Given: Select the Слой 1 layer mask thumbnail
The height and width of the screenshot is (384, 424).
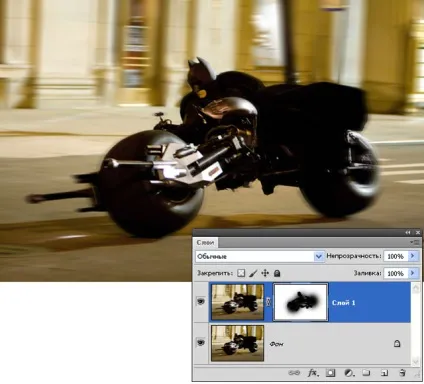Looking at the screenshot, I should [x=301, y=302].
